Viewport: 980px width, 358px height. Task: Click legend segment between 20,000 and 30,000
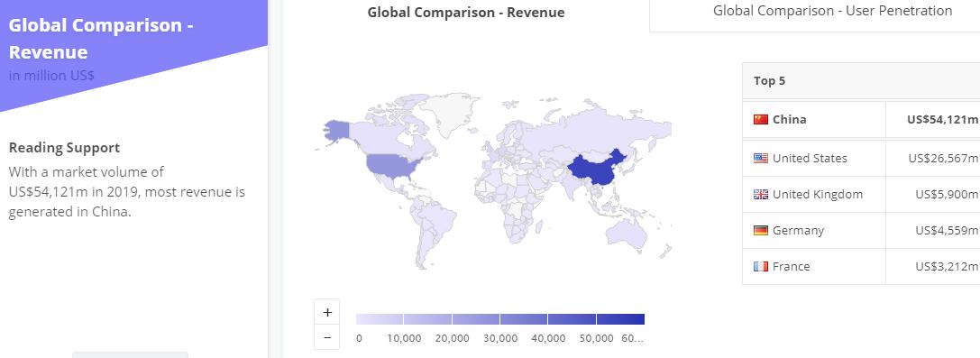[476, 319]
